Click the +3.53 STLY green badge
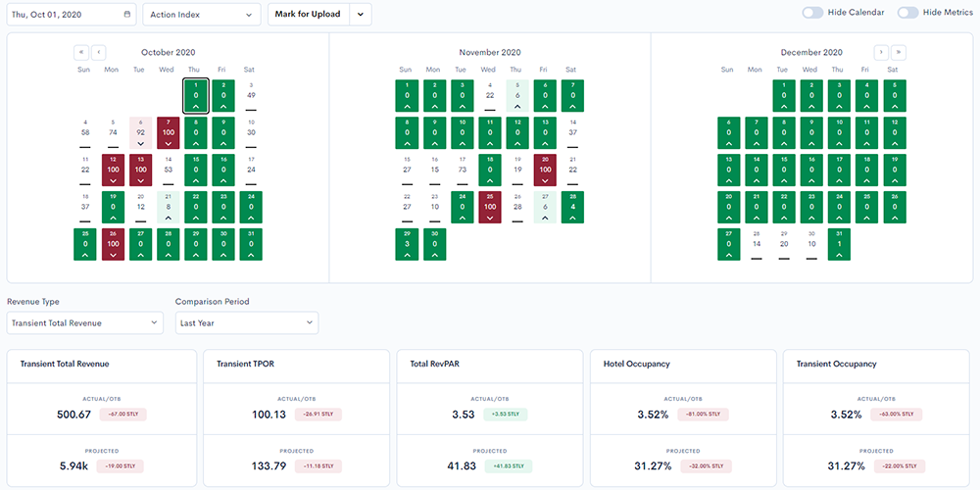 point(505,415)
